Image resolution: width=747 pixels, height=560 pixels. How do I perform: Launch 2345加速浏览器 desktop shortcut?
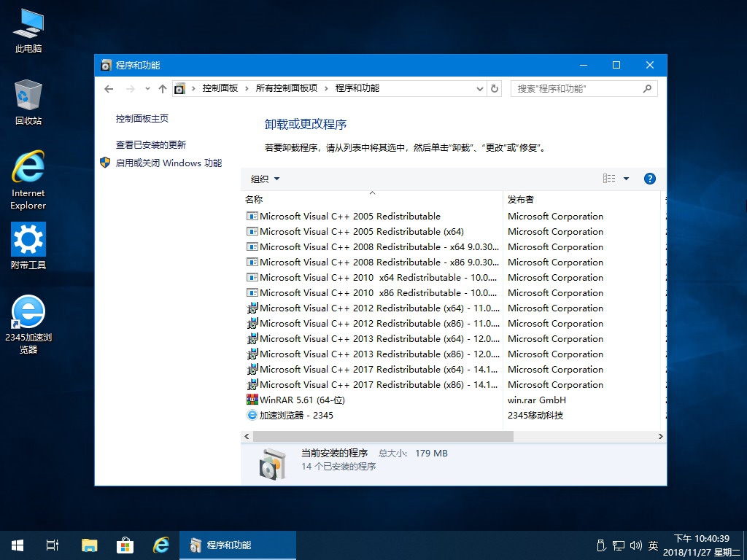[28, 324]
